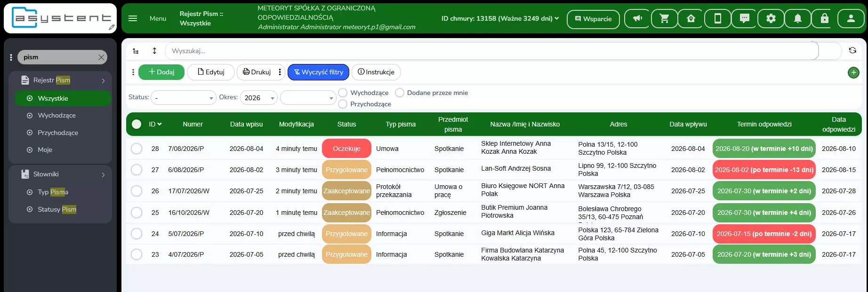The image size is (868, 292).
Task: Select row 23 checkbox
Action: click(x=137, y=254)
